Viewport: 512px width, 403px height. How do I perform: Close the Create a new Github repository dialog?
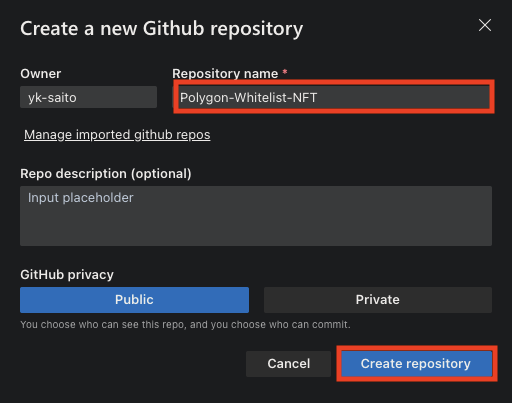pos(485,25)
